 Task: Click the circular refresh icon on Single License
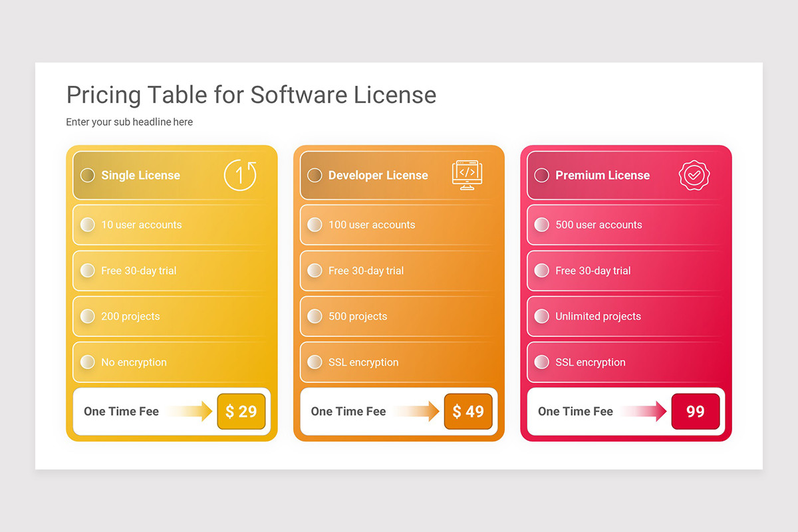[241, 174]
